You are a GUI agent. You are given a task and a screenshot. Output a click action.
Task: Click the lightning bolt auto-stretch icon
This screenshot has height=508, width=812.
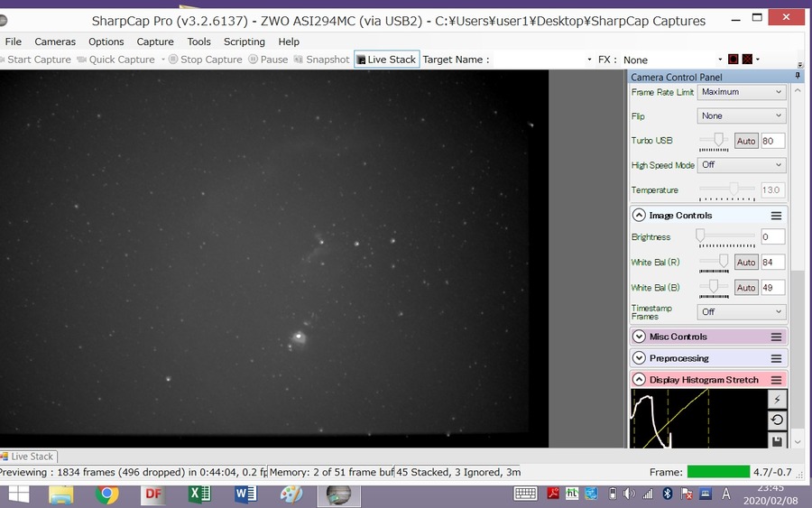(777, 399)
